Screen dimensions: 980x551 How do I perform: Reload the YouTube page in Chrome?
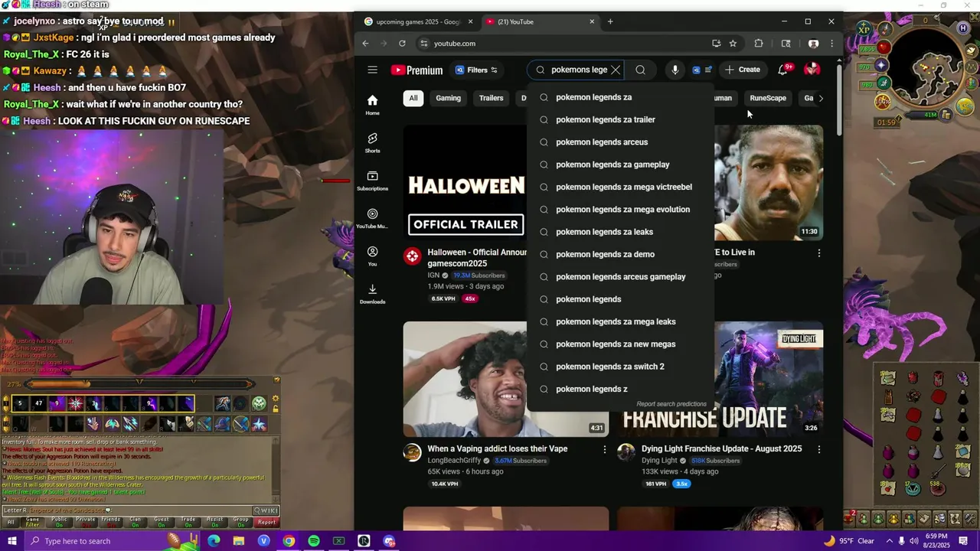point(402,44)
